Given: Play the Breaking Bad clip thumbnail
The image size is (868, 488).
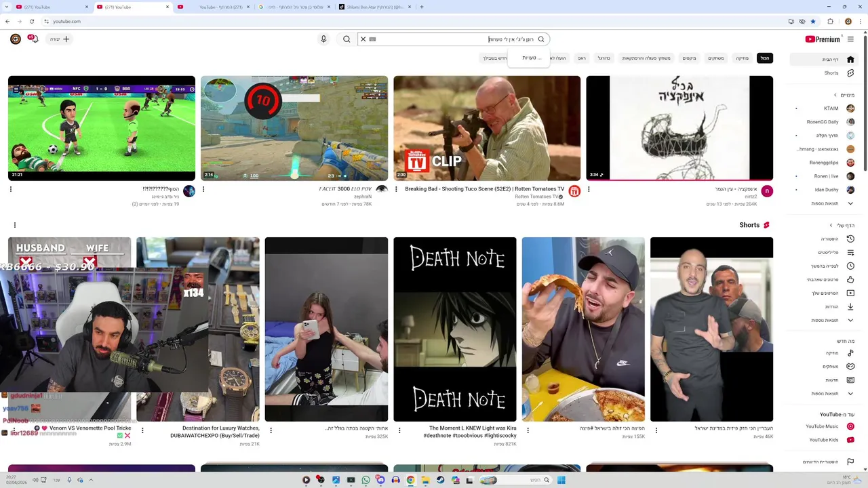Looking at the screenshot, I should pos(487,128).
